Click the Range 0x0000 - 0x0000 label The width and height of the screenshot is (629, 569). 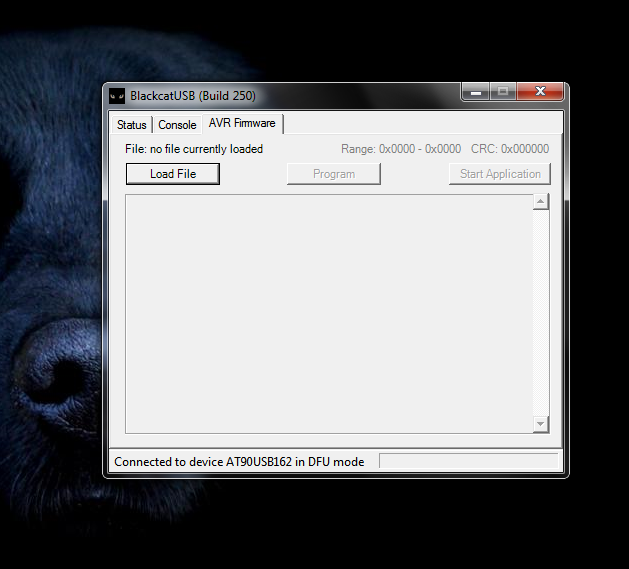pyautogui.click(x=401, y=149)
